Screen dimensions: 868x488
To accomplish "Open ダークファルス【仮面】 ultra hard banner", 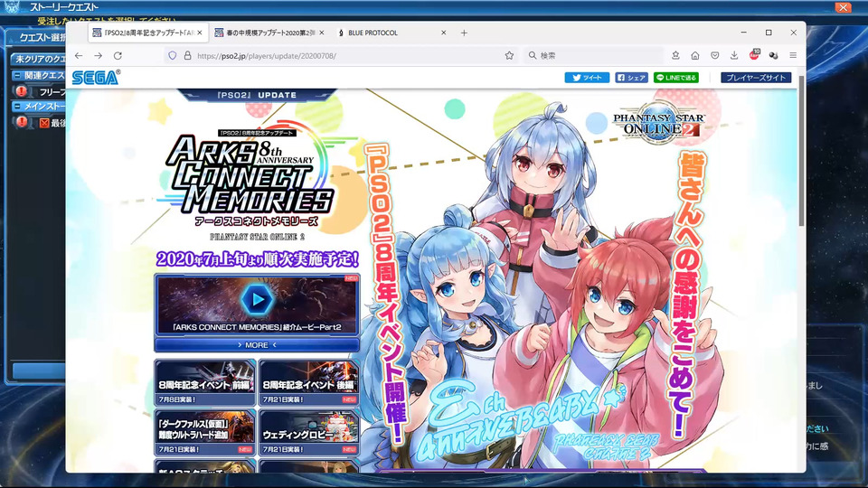I will tap(205, 433).
